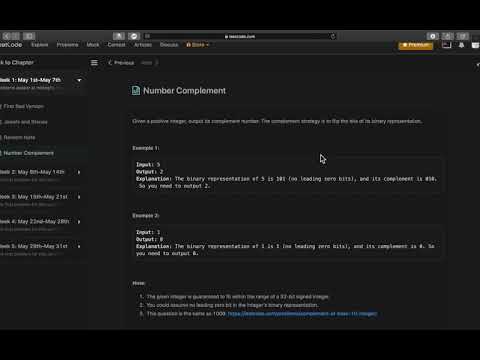Open the Safari downloads button
Viewport: 480px width, 360px height.
point(433,36)
